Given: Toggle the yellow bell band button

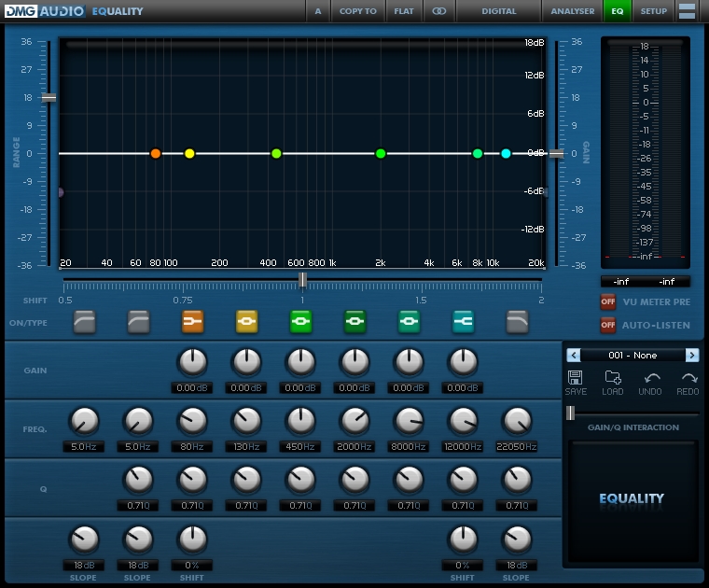Looking at the screenshot, I should coord(247,322).
